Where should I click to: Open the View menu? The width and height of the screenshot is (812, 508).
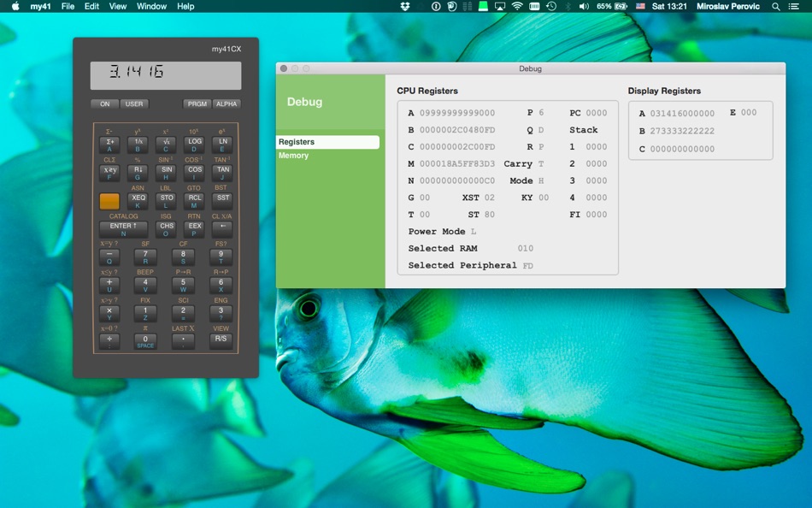tap(118, 6)
